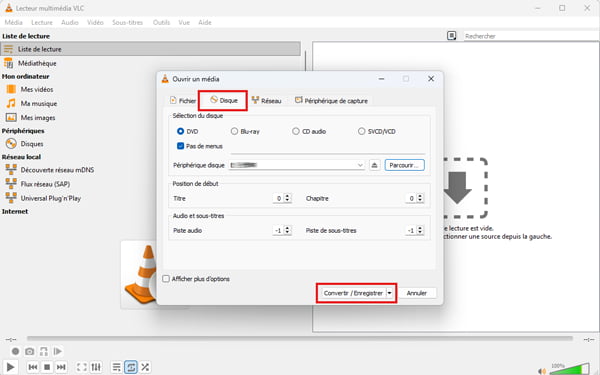Select the CD audio radio button
The image size is (600, 375).
point(296,131)
